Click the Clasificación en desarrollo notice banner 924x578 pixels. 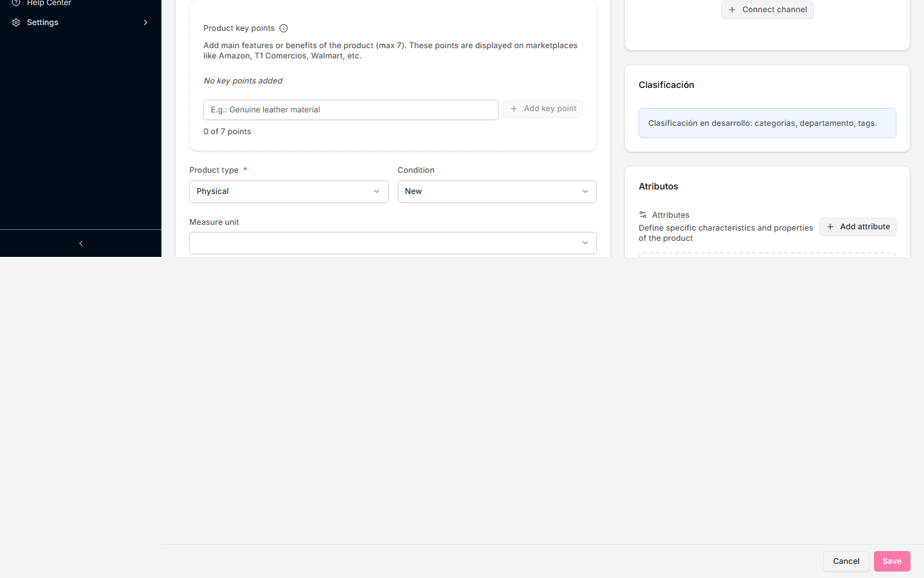click(767, 123)
